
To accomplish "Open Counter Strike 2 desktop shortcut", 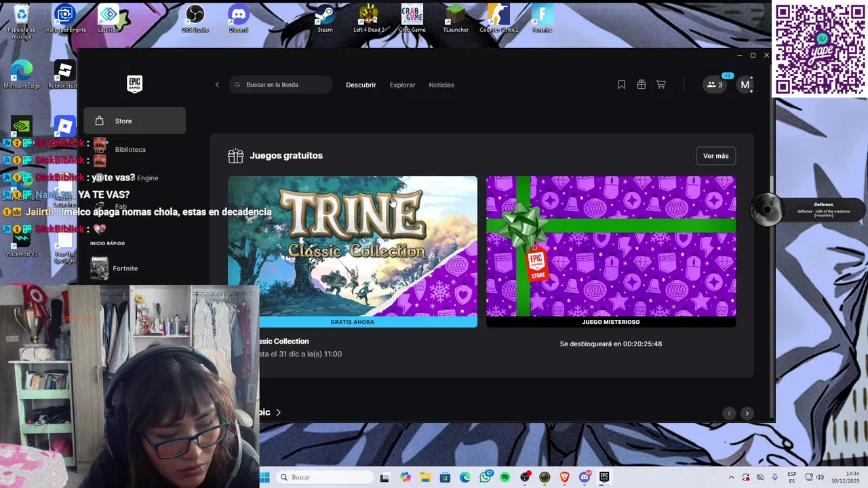I will point(499,19).
